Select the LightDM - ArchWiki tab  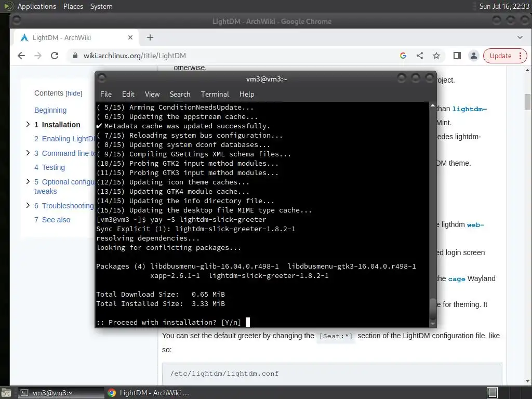coord(76,37)
